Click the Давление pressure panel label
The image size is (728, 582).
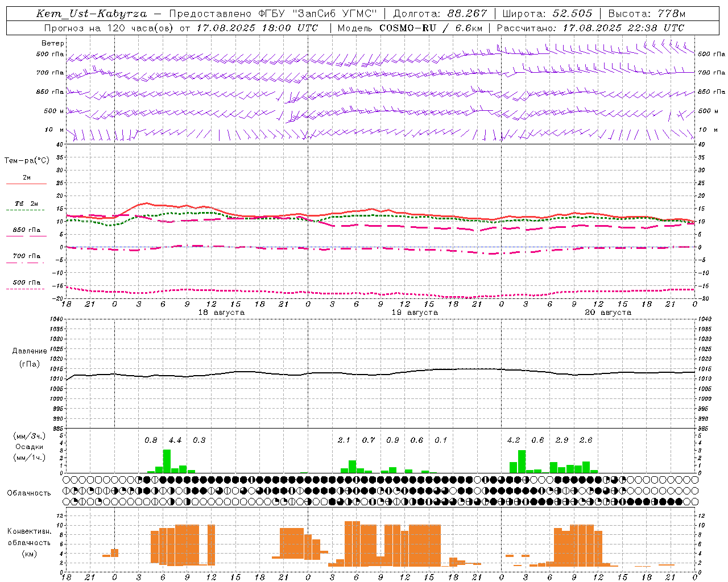tap(30, 351)
